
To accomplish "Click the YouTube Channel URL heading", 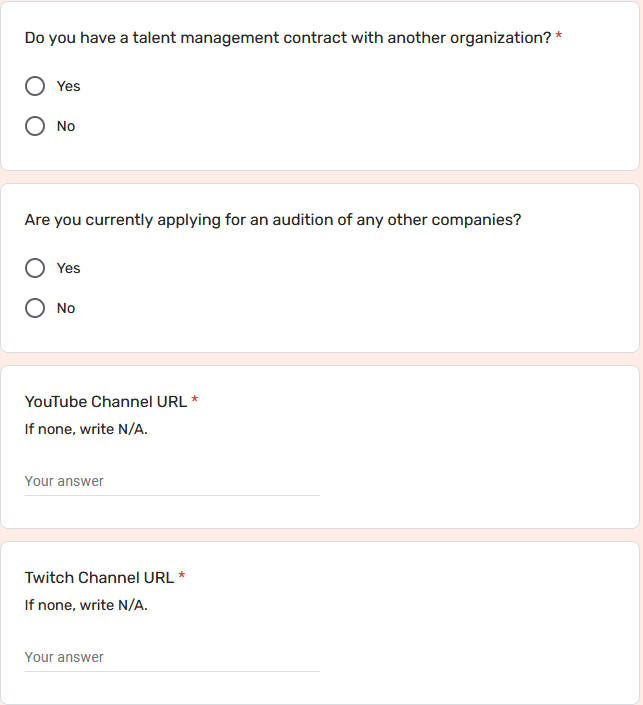I will pos(106,402).
